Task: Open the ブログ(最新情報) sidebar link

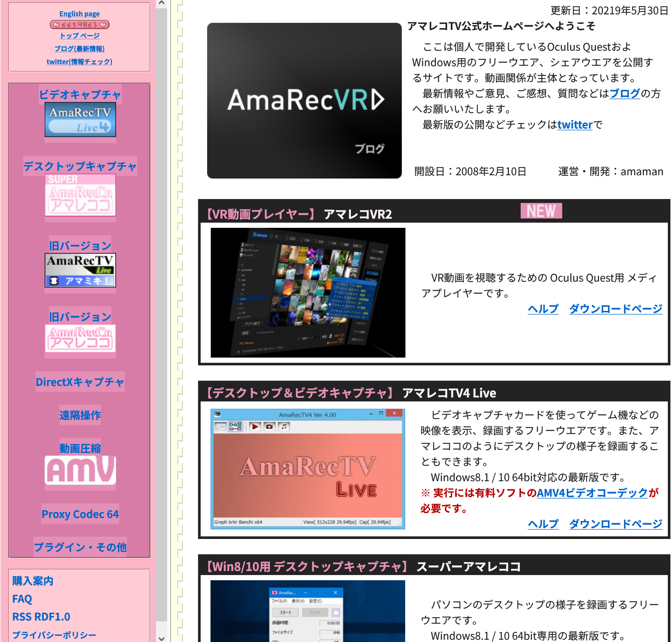Action: [x=79, y=49]
